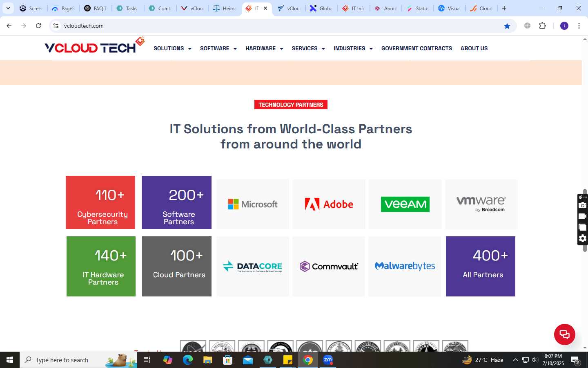Open the 400+ All Partners tile
This screenshot has width=588, height=368.
481,266
